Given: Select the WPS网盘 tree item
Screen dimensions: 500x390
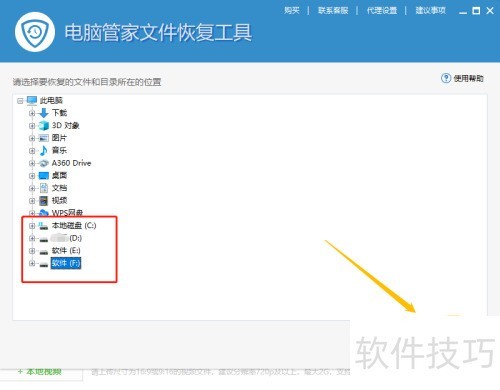Looking at the screenshot, I should 67,213.
